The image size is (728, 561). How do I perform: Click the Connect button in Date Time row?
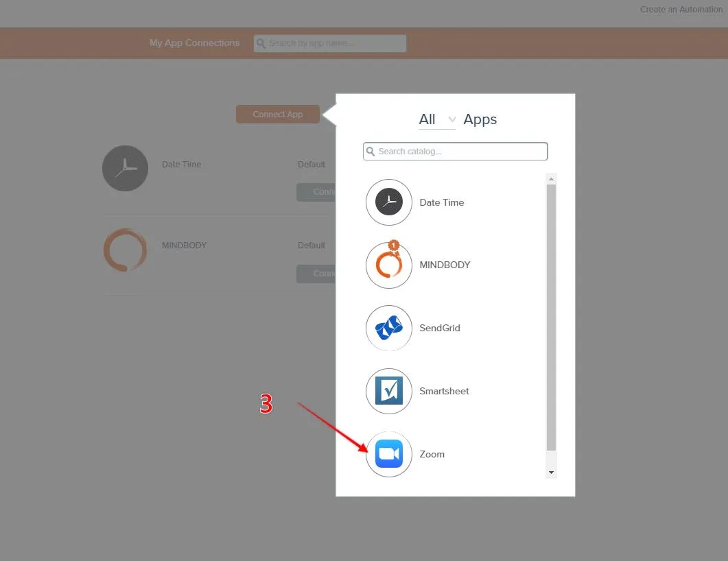(x=316, y=192)
